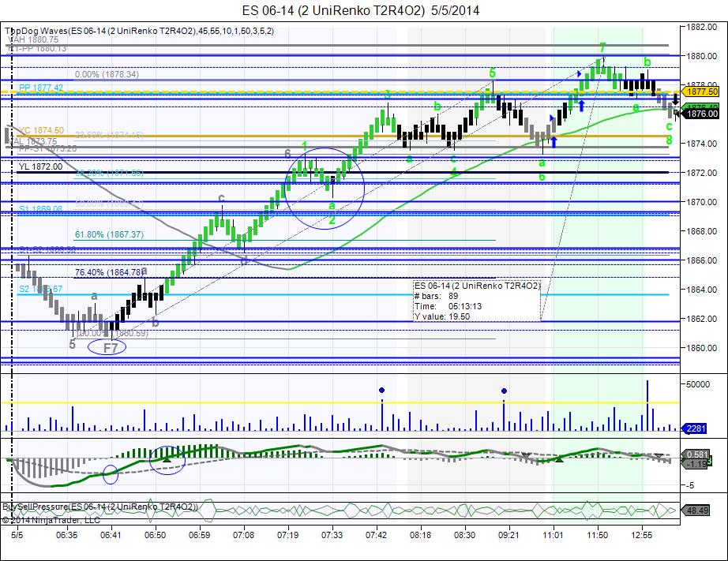
Task: Click the blue 2281 volume value marker
Action: (695, 428)
